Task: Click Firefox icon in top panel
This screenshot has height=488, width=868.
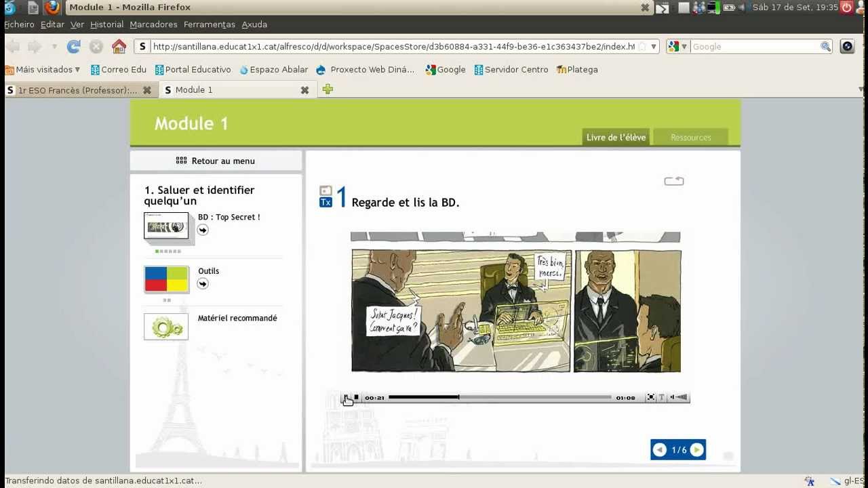Action: (53, 7)
